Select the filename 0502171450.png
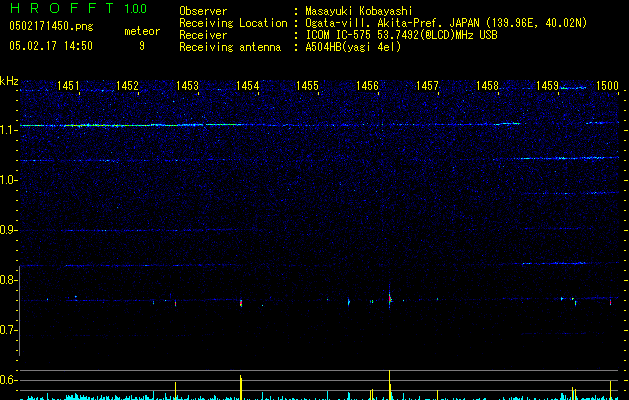 [51, 26]
